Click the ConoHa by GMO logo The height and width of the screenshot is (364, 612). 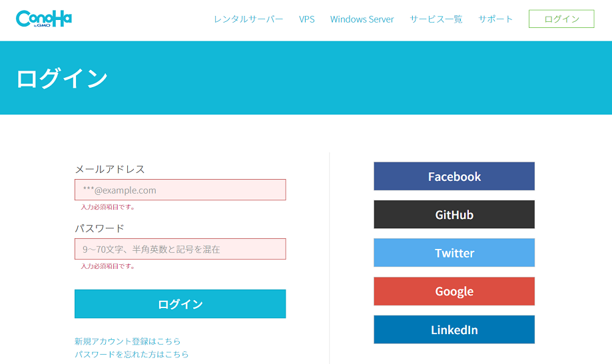click(44, 19)
